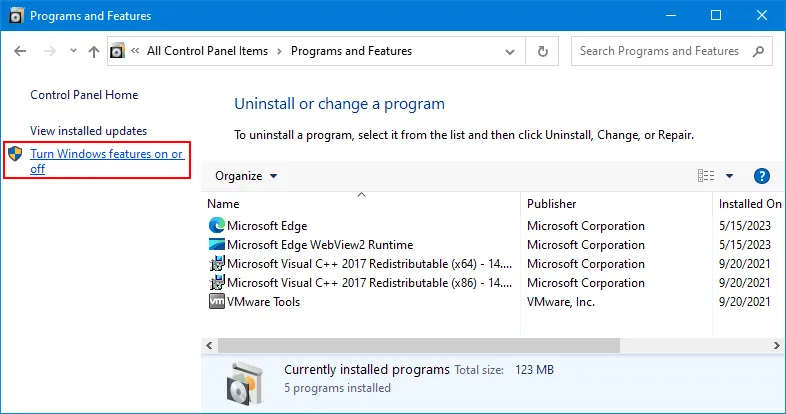Open View installed updates link
Screen dimensions: 786x414
tap(88, 131)
